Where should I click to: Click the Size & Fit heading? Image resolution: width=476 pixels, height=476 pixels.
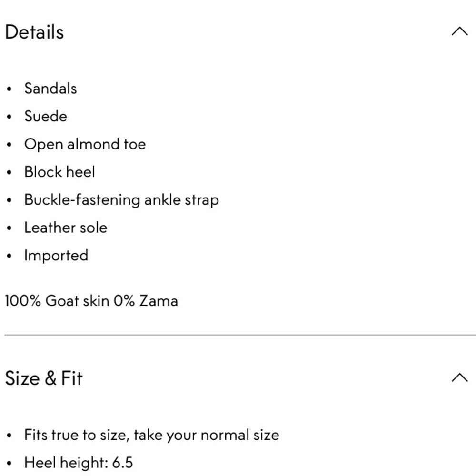(44, 378)
